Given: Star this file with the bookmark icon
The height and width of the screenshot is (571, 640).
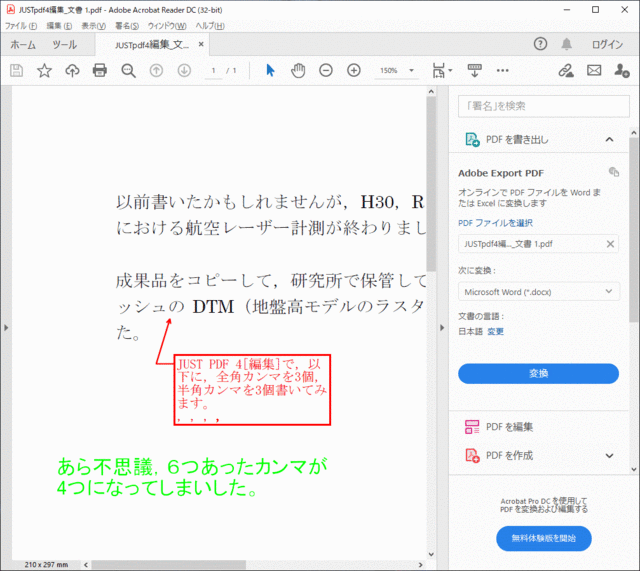Looking at the screenshot, I should [x=44, y=71].
